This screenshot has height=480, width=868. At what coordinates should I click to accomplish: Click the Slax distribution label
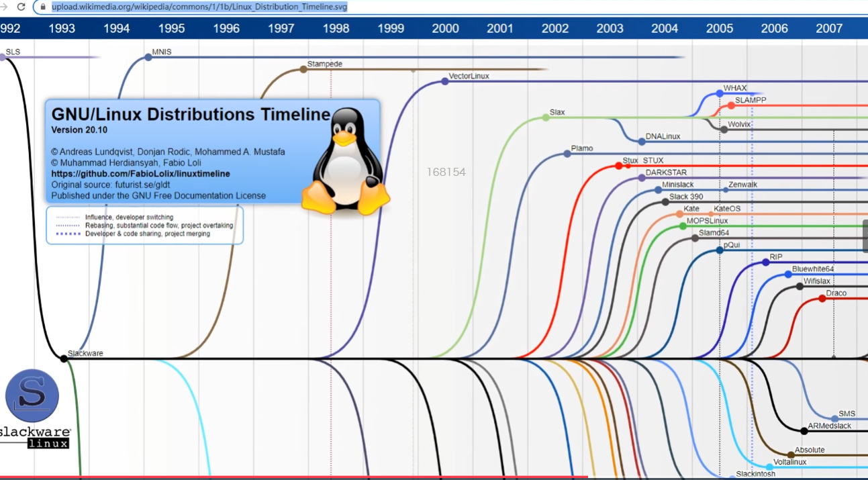[557, 112]
